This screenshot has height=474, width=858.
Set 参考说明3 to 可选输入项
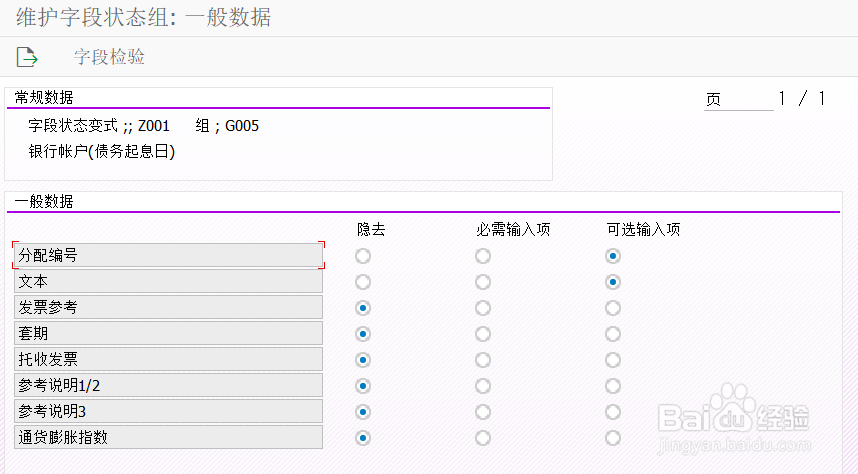tap(613, 412)
